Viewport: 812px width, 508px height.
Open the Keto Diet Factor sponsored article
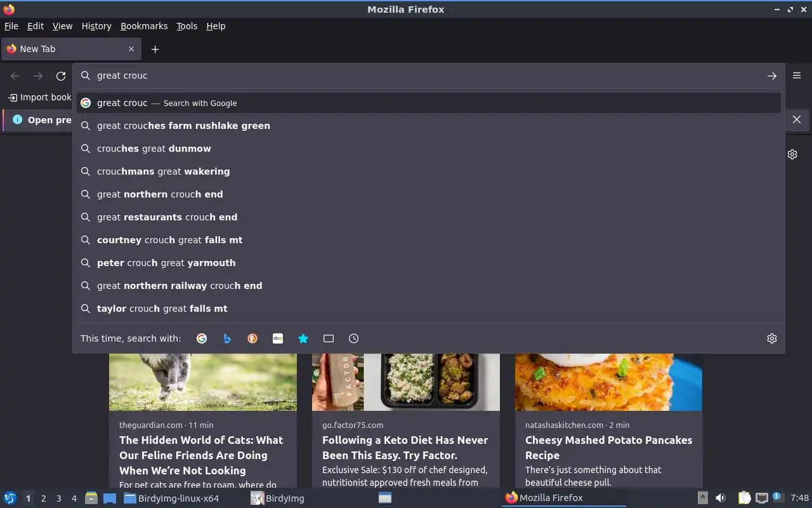(405, 448)
